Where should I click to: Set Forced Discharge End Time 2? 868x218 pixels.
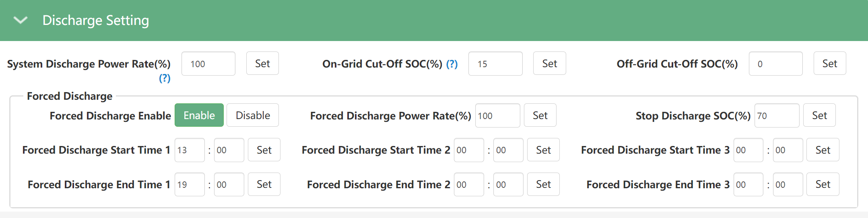(x=543, y=185)
